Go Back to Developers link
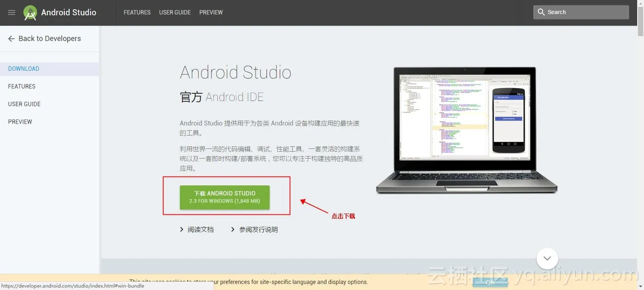Screen dimensions: 644x290 pyautogui.click(x=50, y=39)
